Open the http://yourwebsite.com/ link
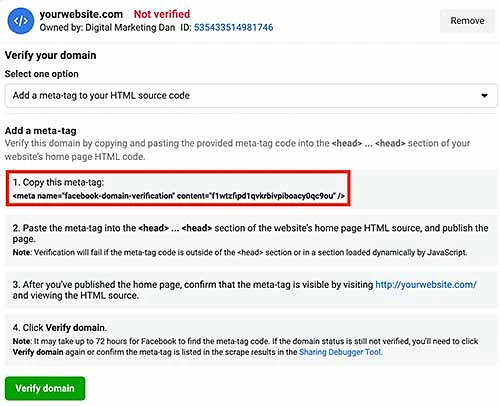 [426, 285]
